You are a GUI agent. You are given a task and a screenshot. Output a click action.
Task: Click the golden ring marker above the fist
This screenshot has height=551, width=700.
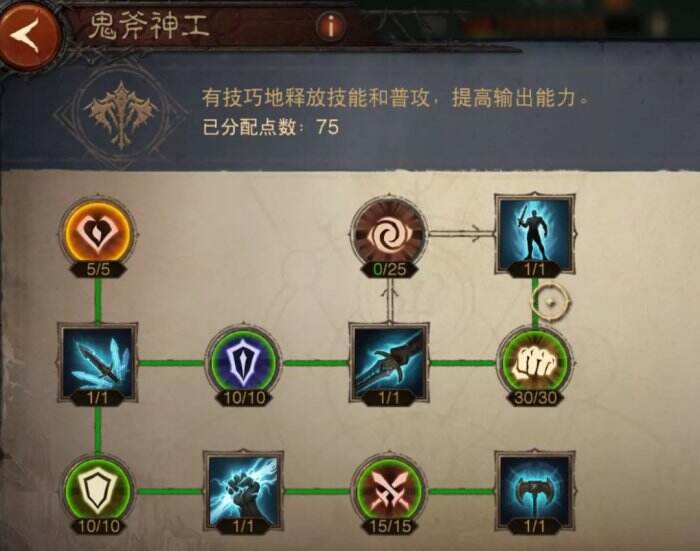click(x=551, y=301)
